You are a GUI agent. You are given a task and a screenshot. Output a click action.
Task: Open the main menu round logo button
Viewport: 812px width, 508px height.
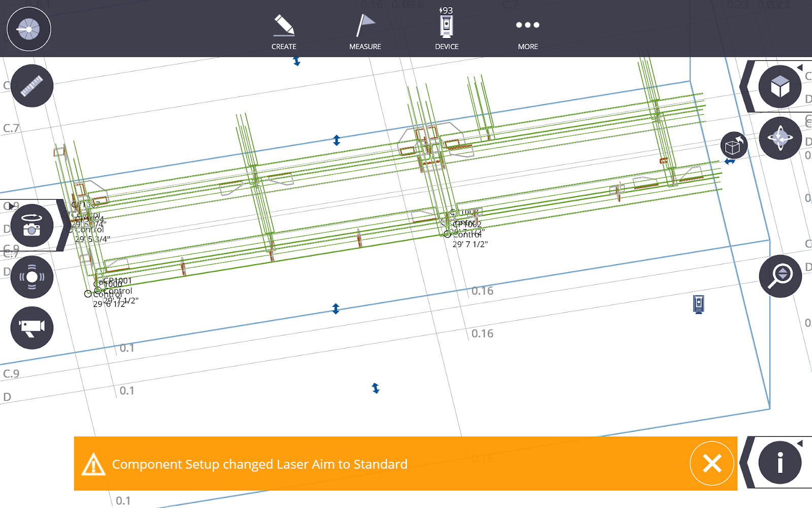click(x=29, y=29)
